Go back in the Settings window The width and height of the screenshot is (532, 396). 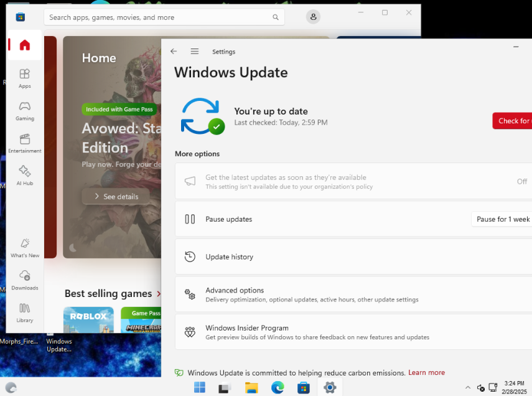pyautogui.click(x=174, y=51)
